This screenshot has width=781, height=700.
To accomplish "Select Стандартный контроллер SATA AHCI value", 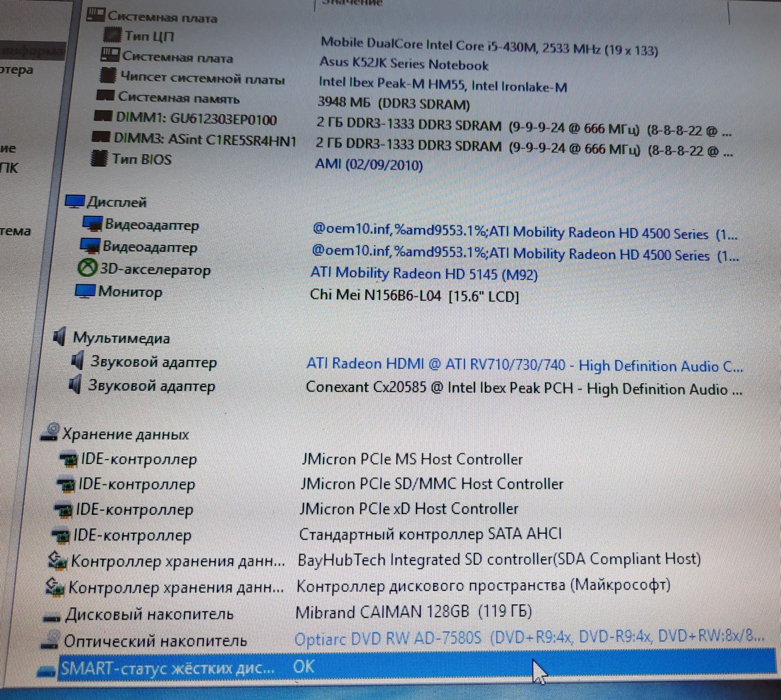I will 430,534.
